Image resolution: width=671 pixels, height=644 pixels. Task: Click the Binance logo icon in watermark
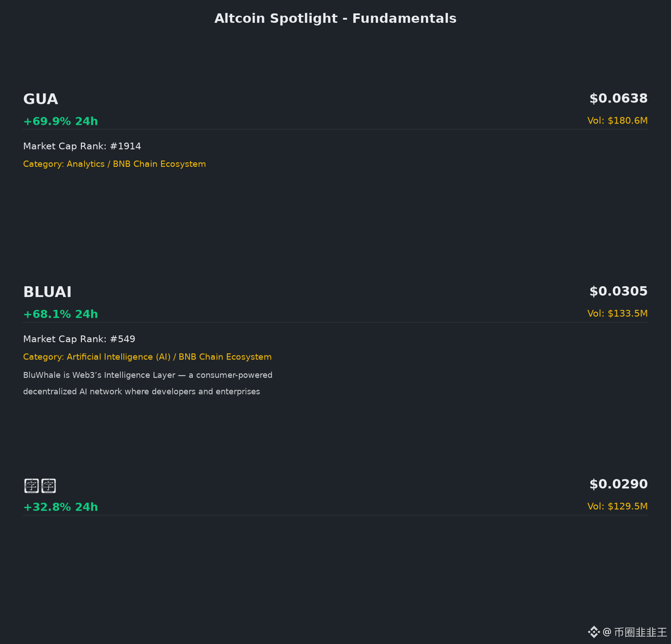pyautogui.click(x=594, y=632)
